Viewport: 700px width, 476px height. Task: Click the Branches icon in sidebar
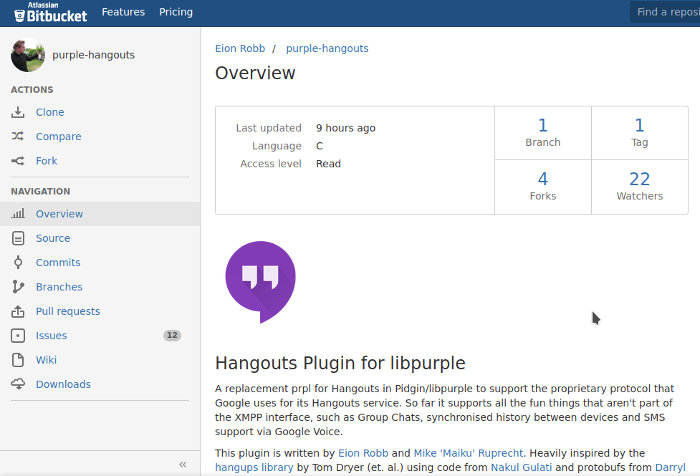[18, 287]
